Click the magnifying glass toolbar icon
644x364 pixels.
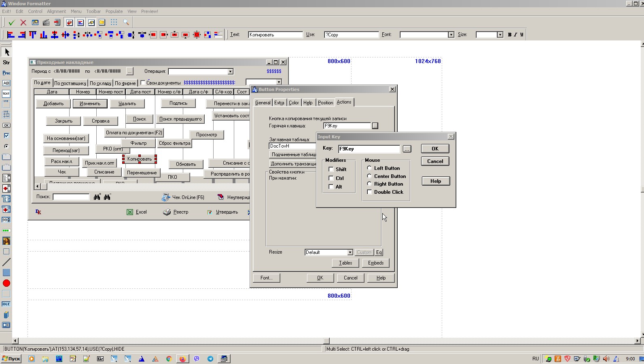coord(126,23)
